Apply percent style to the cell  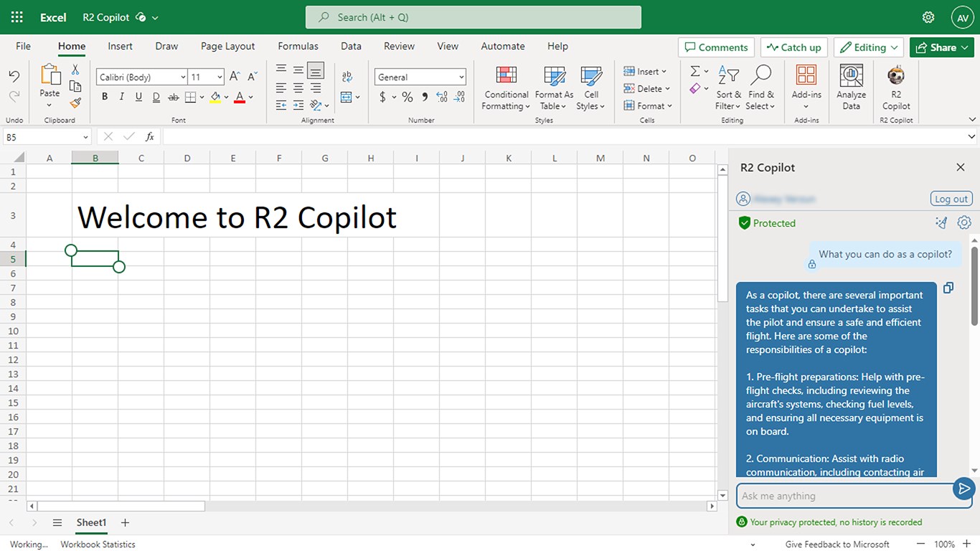407,97
